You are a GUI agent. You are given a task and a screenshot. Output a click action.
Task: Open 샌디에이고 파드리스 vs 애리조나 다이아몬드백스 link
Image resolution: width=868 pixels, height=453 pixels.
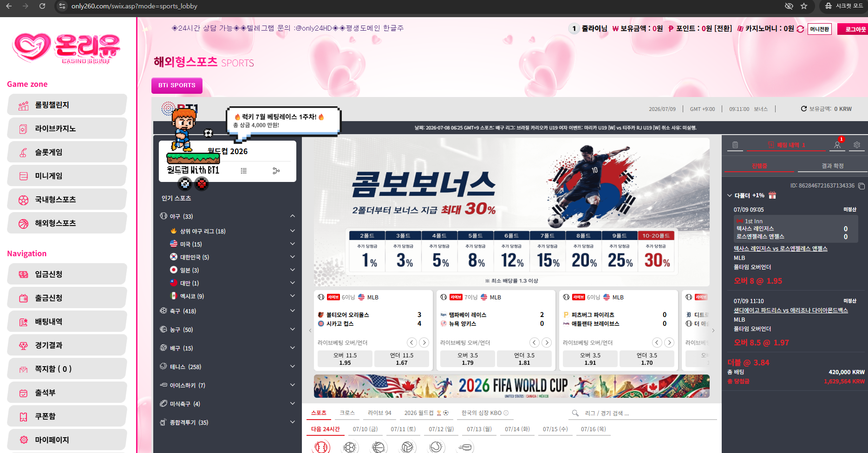(790, 311)
